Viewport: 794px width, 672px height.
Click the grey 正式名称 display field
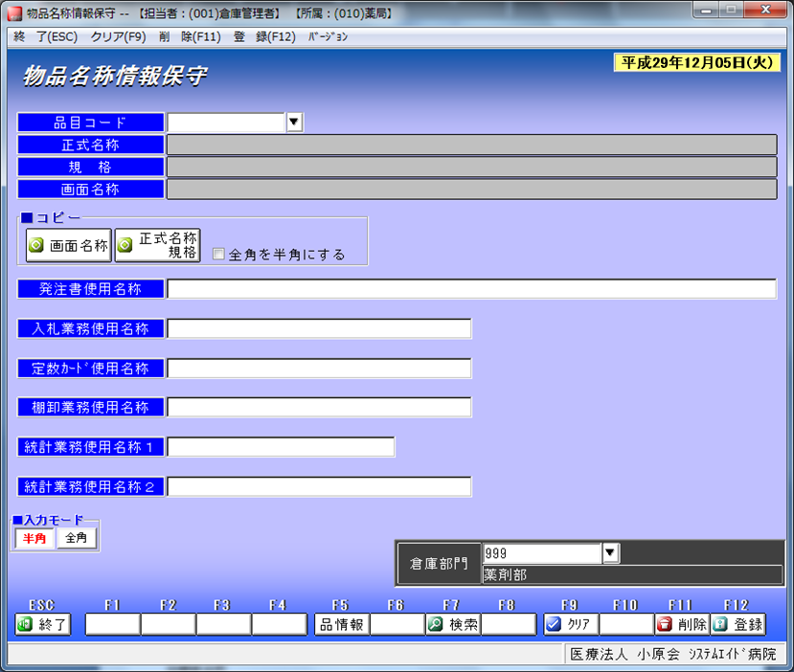tap(472, 145)
